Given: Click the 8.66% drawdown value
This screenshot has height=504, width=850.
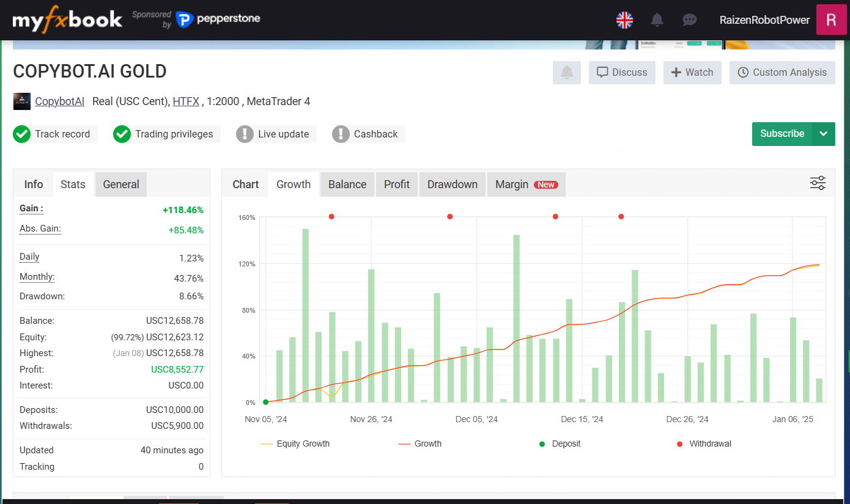Looking at the screenshot, I should pyautogui.click(x=191, y=296).
